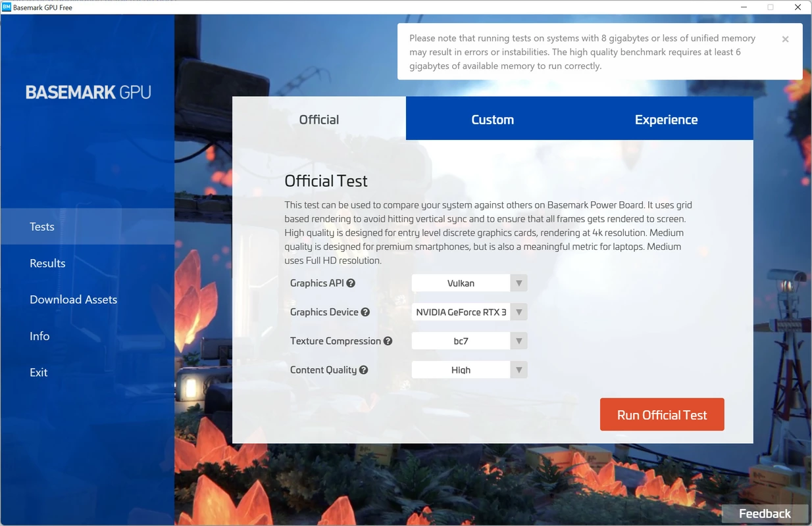Click the Official Test heading
Screen dimensions: 812x526
326,181
